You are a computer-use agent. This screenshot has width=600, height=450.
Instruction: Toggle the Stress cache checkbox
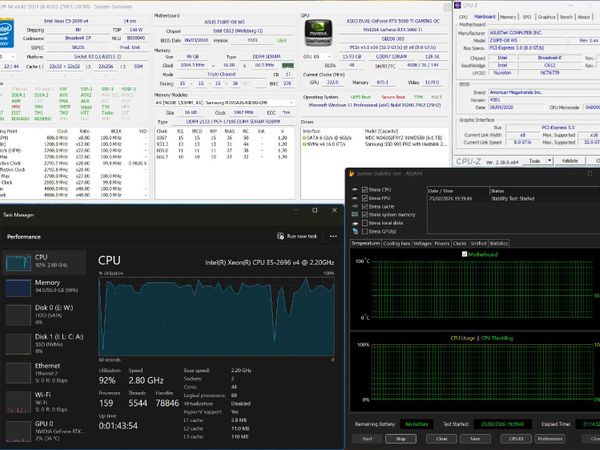pos(365,206)
